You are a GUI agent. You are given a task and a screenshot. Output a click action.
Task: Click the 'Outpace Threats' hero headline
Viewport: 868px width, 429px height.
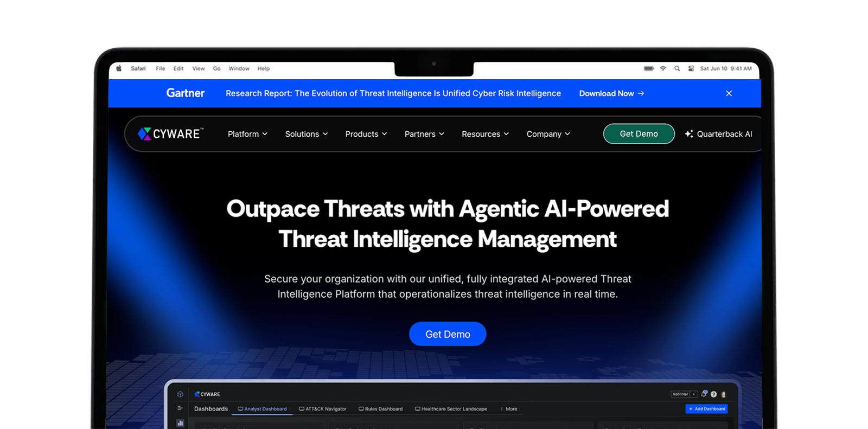pyautogui.click(x=448, y=224)
